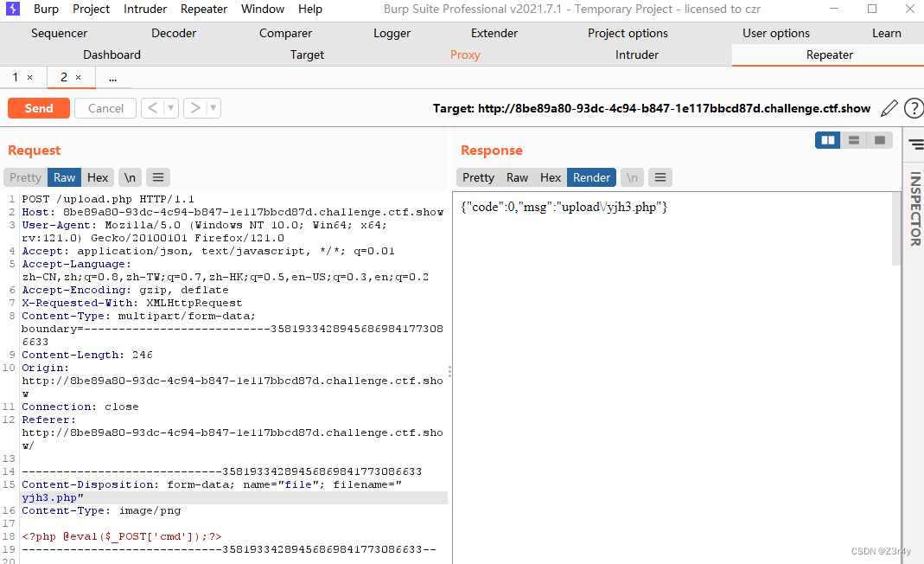Switch response view to Pretty
Viewport: 924px width, 564px height.
pos(478,177)
